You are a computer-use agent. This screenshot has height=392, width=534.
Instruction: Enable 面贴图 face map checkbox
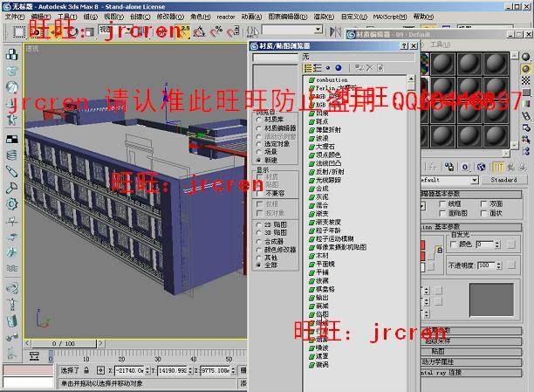coord(442,213)
